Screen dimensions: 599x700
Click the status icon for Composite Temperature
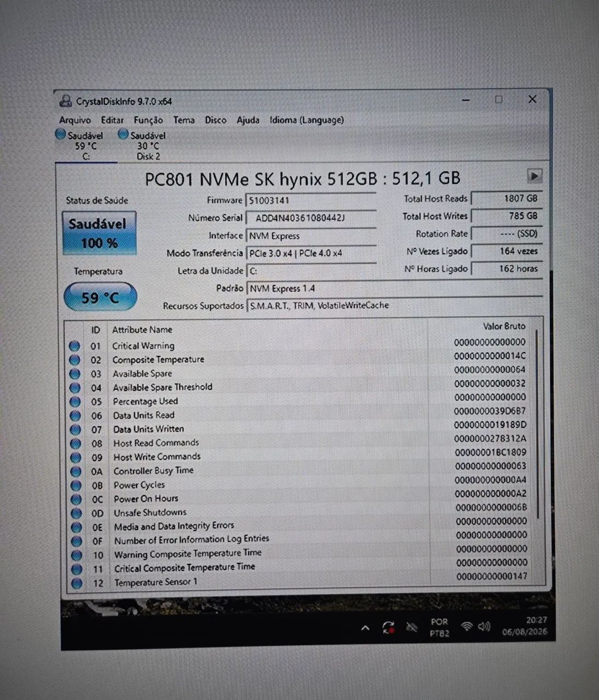pyautogui.click(x=75, y=360)
